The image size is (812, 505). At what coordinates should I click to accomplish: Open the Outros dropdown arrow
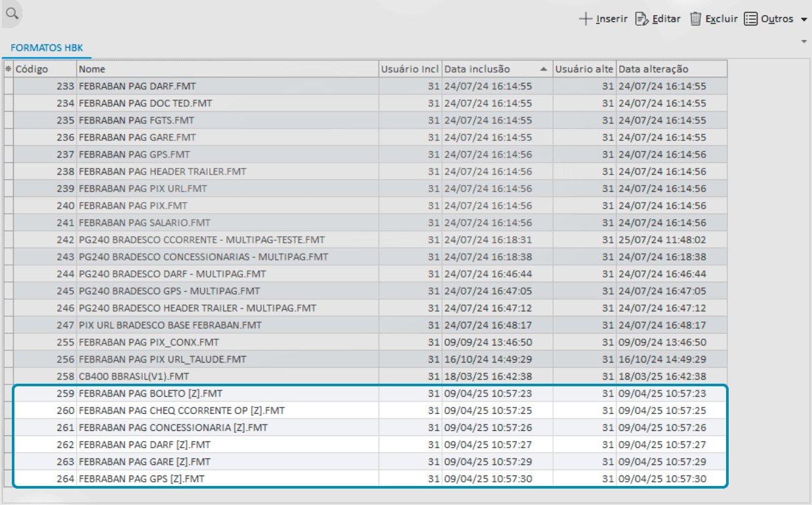[x=804, y=20]
